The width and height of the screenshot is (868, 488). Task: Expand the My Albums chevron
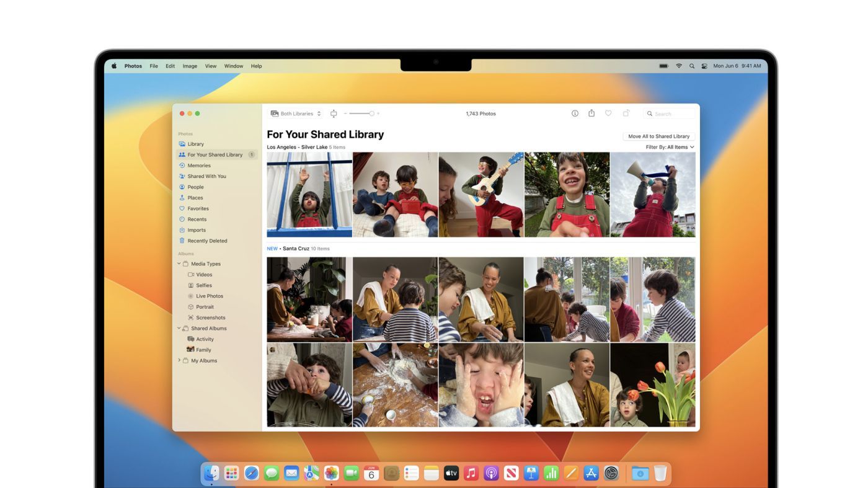click(x=179, y=360)
